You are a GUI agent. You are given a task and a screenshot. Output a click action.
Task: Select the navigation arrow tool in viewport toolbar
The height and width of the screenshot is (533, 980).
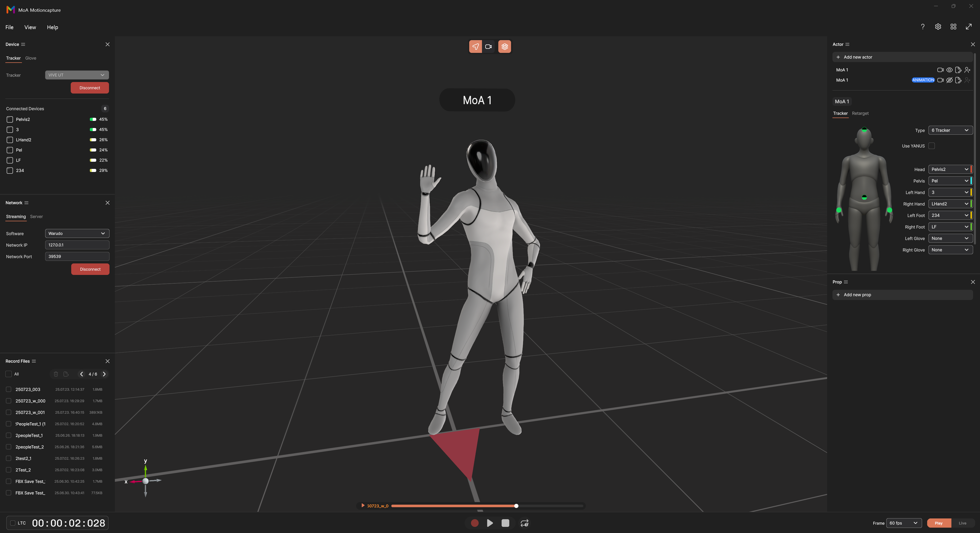(476, 47)
